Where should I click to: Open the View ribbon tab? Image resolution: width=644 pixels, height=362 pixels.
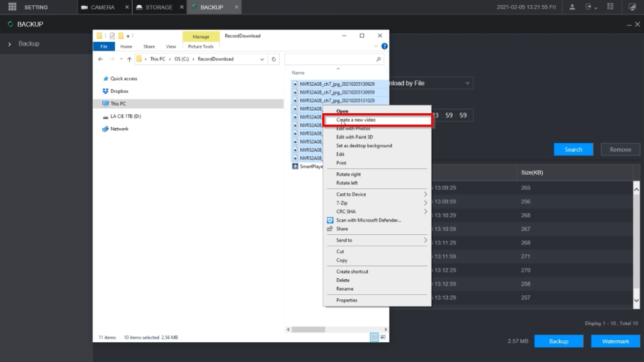coord(171,47)
